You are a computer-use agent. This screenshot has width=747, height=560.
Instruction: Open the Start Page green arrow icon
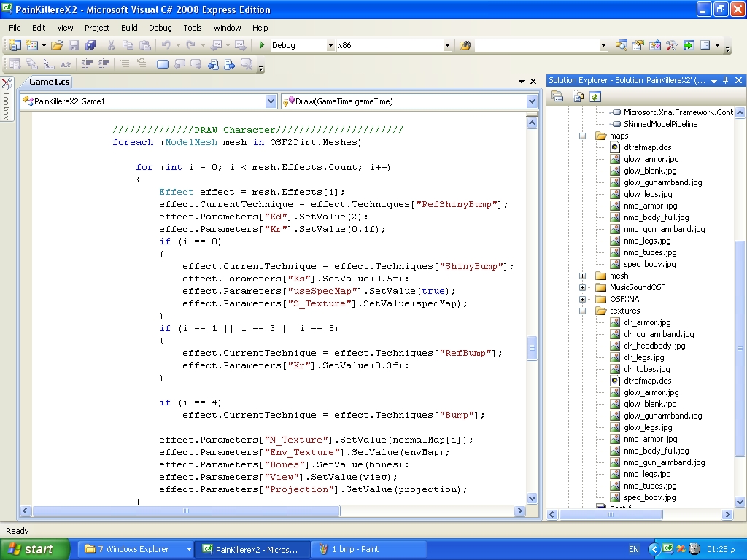[689, 45]
